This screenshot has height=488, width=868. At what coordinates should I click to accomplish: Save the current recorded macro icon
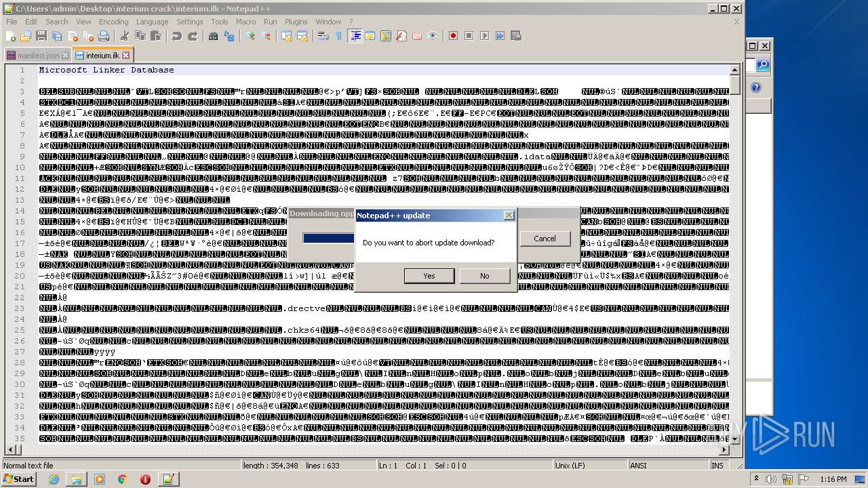(516, 36)
